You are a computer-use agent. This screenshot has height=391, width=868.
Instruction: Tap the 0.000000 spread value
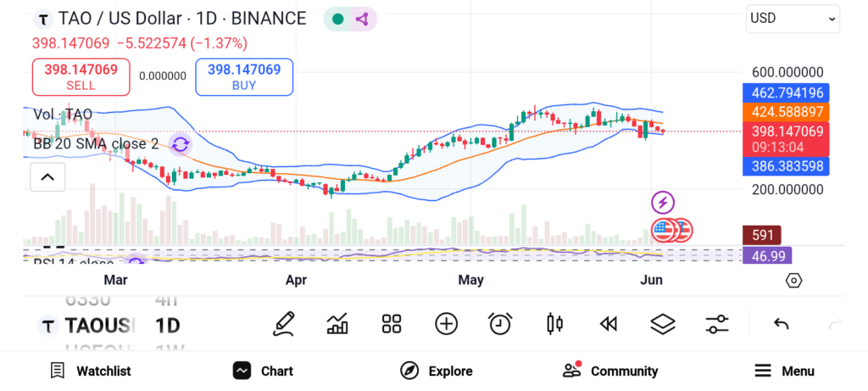coord(163,76)
